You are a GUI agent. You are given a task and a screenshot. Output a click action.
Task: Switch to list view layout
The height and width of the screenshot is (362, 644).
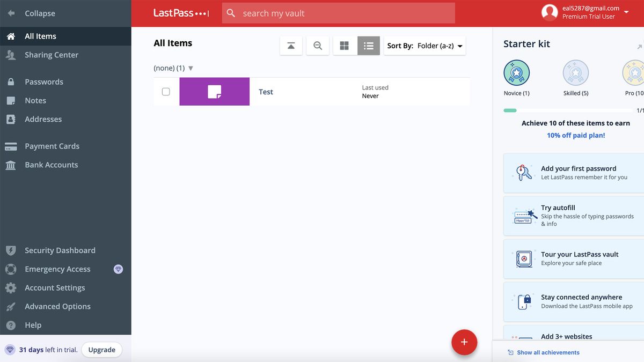coord(368,46)
